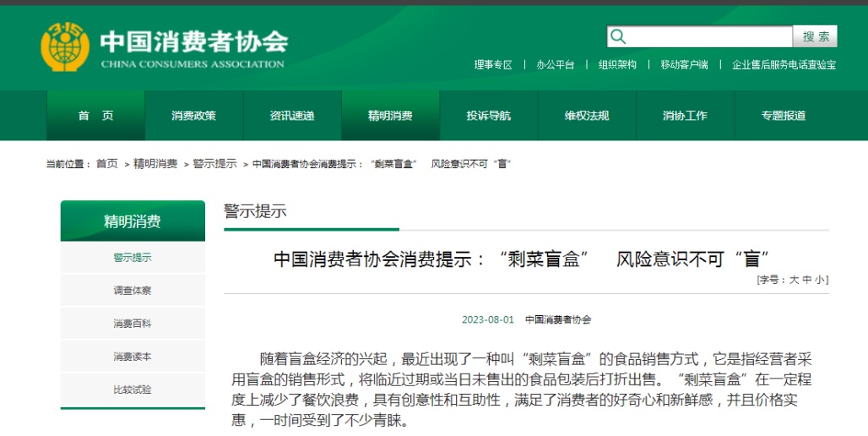Select 消费百科 in the left sidebar
868x436 pixels.
coord(133,324)
